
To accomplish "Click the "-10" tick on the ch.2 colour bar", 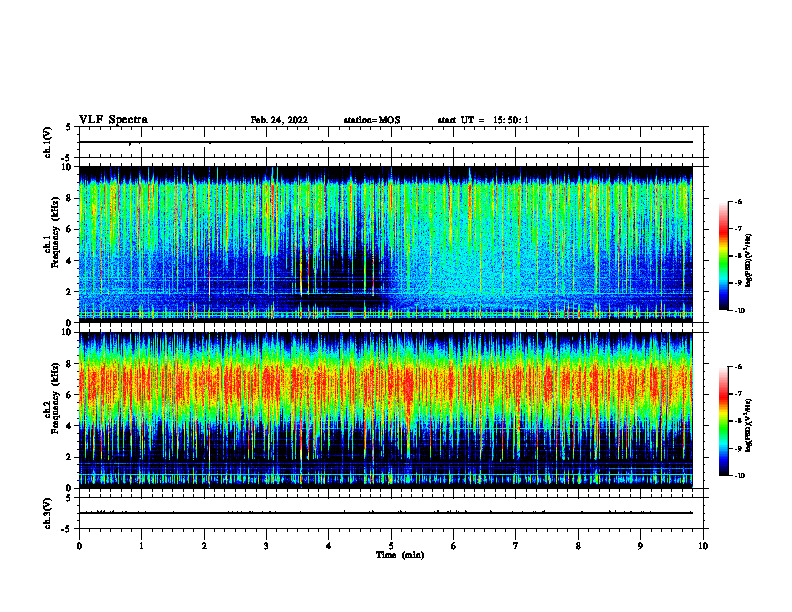I will coord(739,476).
